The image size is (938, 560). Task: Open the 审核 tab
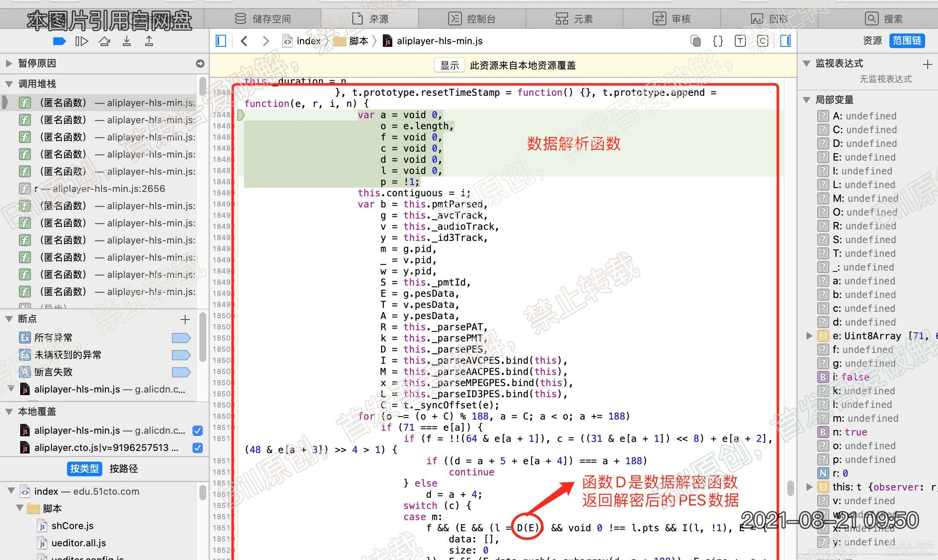(672, 19)
